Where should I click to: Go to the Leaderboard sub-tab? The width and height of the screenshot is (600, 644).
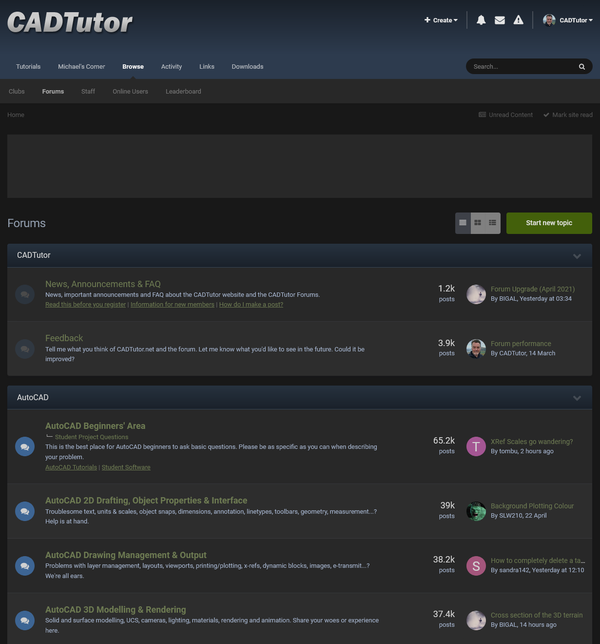[183, 92]
